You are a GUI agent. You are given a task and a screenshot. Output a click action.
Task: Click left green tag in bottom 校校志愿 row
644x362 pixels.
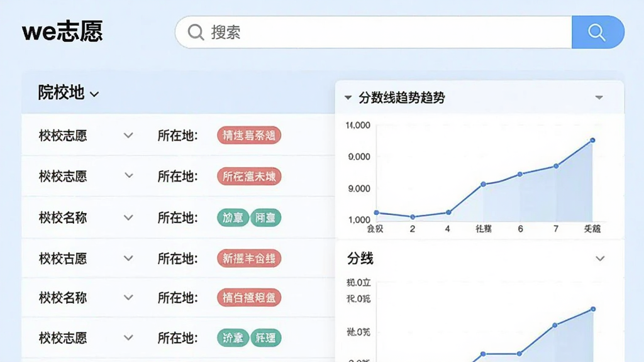click(233, 337)
